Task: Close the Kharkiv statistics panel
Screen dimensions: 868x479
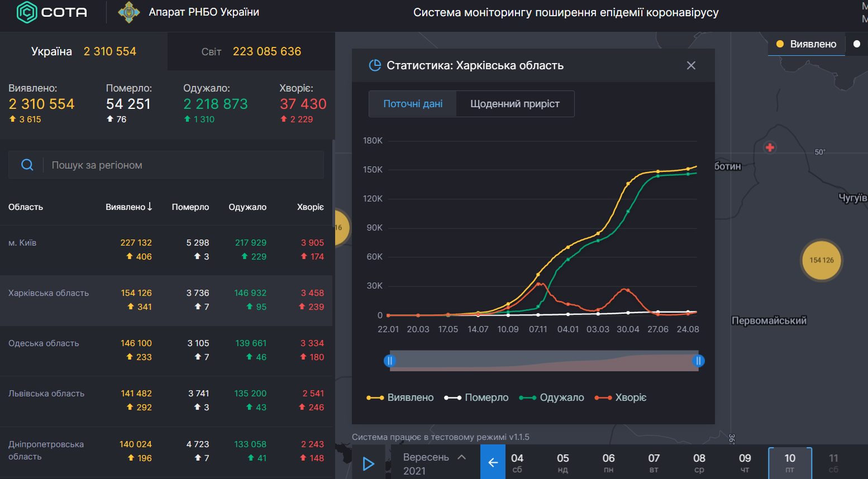Action: point(691,65)
